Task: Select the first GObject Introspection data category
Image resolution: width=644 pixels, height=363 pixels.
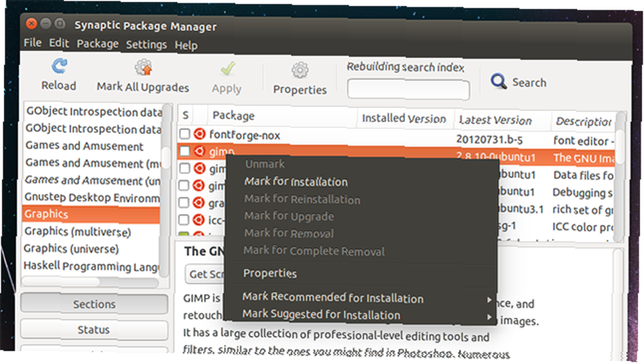Action: (94, 112)
